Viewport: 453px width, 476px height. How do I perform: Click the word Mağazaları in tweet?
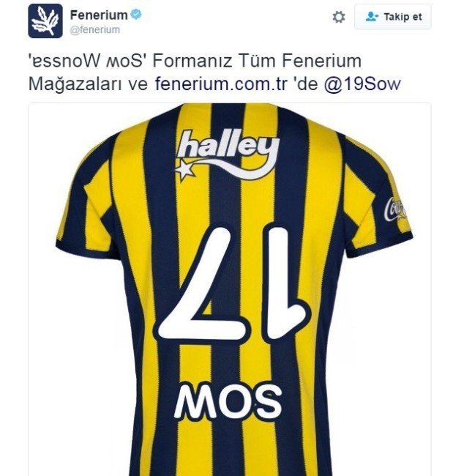[75, 84]
